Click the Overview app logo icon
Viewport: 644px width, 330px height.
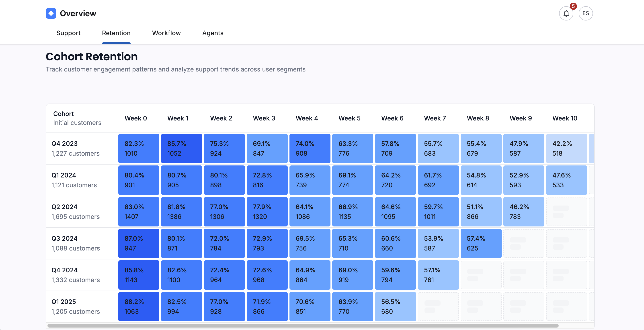51,13
